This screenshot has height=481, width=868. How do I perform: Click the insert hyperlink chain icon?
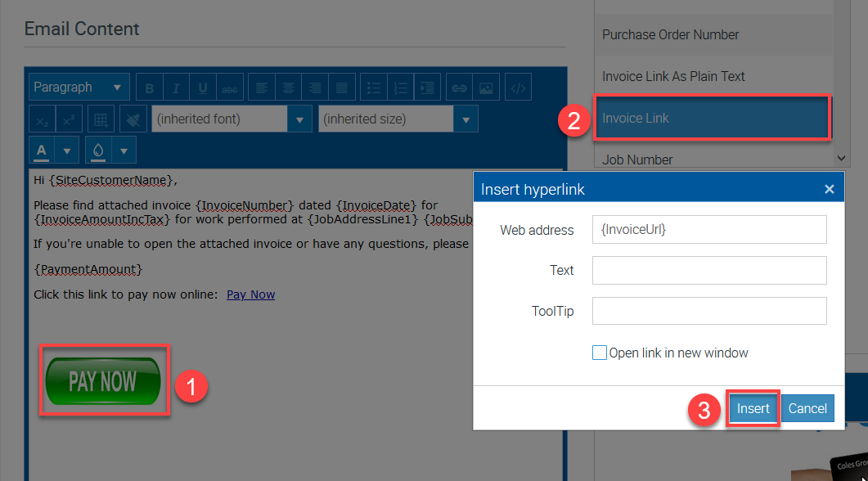[460, 88]
